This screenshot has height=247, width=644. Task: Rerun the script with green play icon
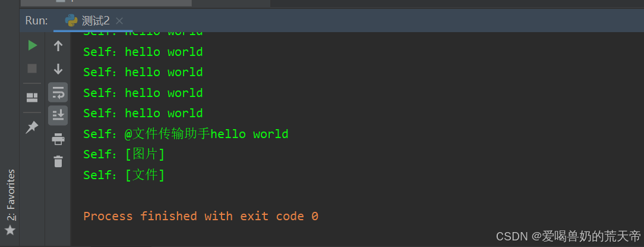tap(33, 45)
